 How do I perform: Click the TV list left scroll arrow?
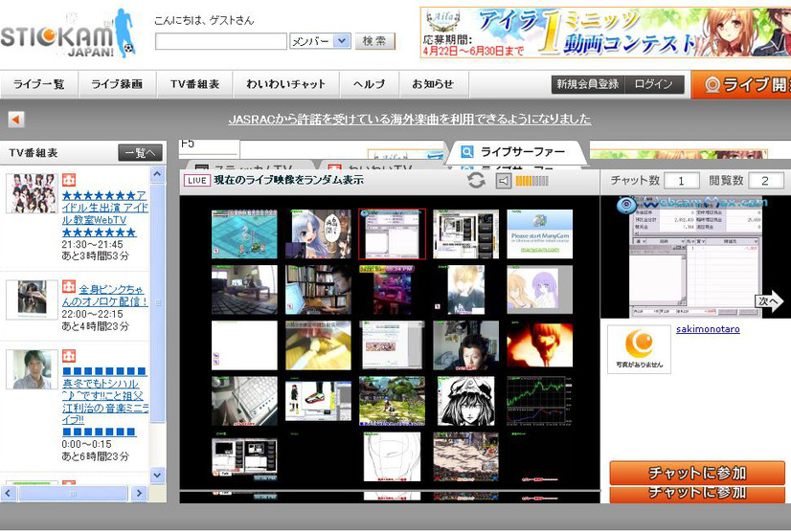[x=9, y=493]
